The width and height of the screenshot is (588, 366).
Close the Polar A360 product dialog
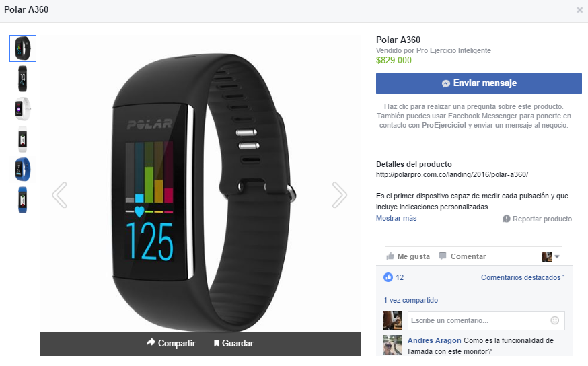tap(580, 10)
